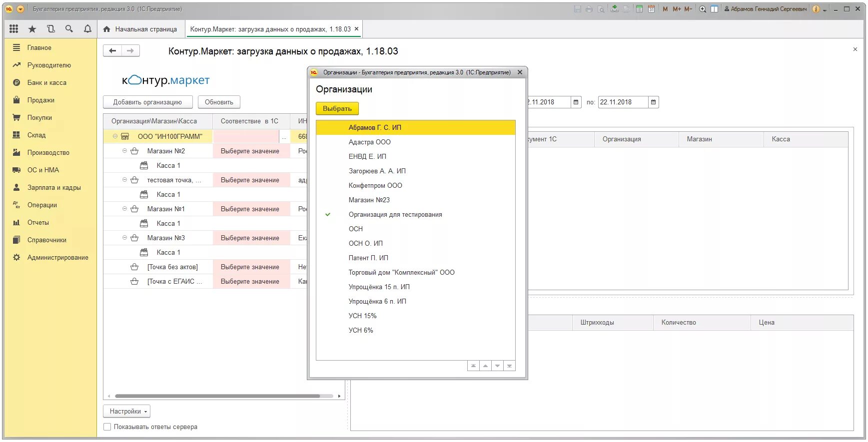This screenshot has width=868, height=442.
Task: Open Продажи section
Action: [41, 100]
